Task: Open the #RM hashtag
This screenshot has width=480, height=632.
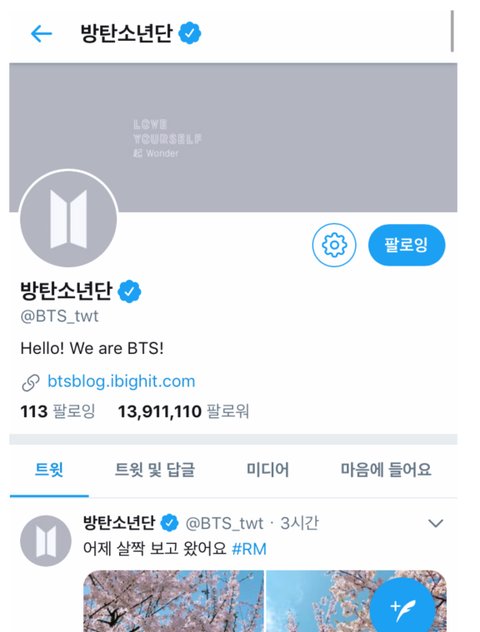Action: [x=249, y=549]
